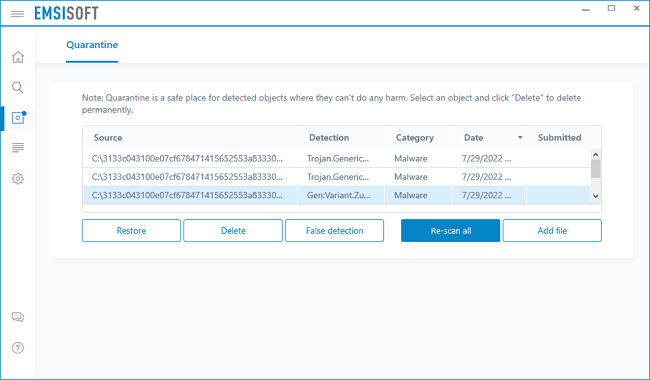Select the Quarantine tab

(92, 45)
